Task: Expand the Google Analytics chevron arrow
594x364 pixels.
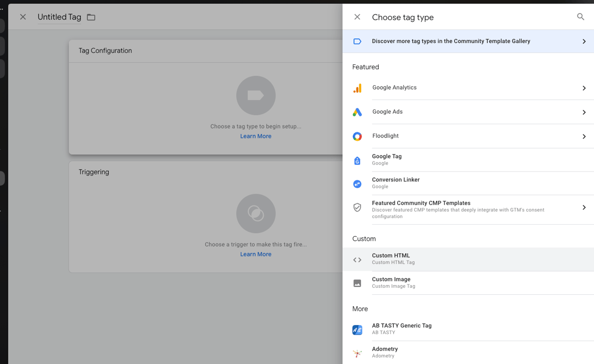Action: click(584, 88)
